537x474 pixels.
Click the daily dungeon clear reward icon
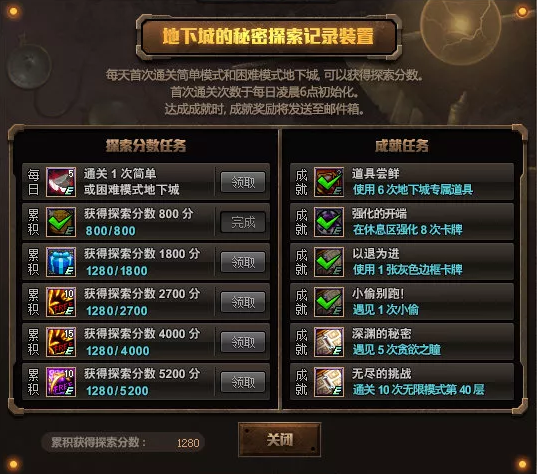pyautogui.click(x=61, y=182)
